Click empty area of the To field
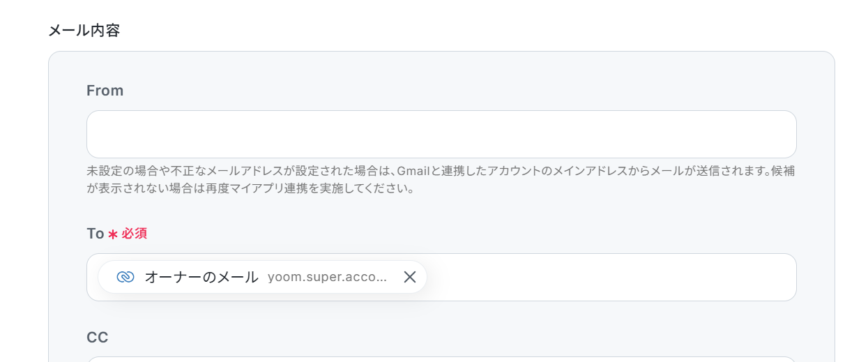 [610, 277]
